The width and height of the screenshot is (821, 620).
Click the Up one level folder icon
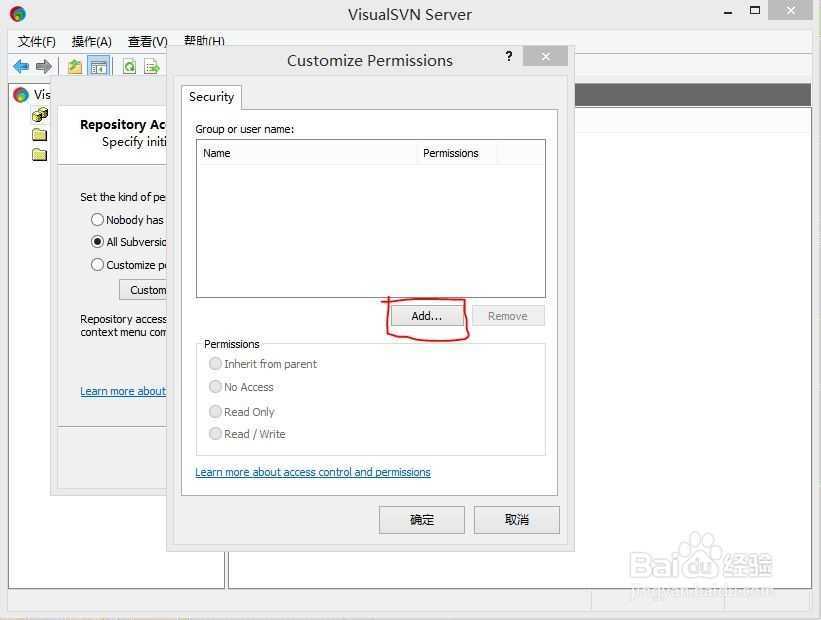click(x=75, y=67)
